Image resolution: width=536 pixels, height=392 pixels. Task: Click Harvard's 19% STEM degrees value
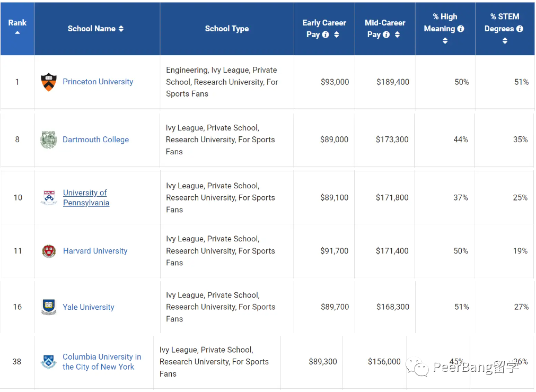[520, 251]
